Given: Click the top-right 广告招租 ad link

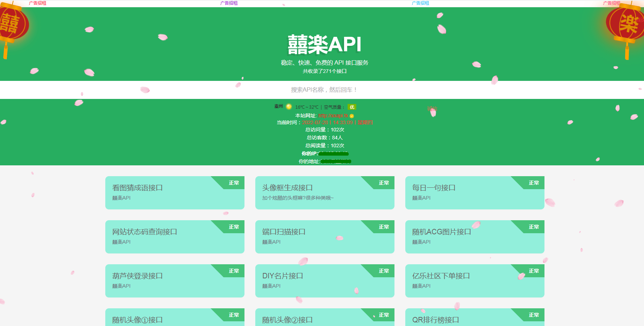Looking at the screenshot, I should pos(611,3).
